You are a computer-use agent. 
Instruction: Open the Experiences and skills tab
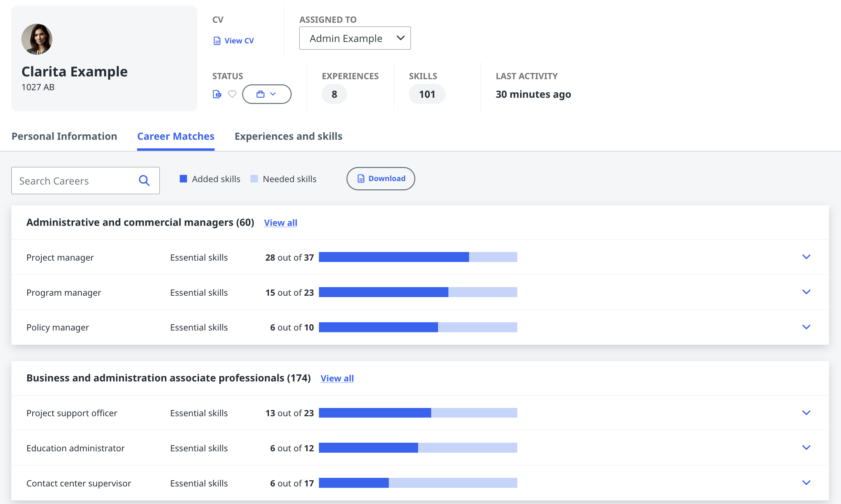pyautogui.click(x=288, y=136)
